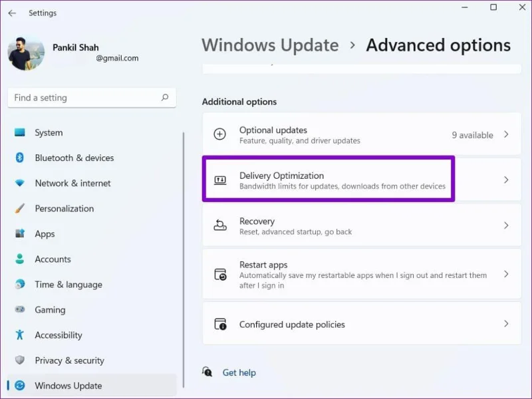Click 'Feature, quality, and driver updates' text
The width and height of the screenshot is (532, 399).
tap(300, 141)
